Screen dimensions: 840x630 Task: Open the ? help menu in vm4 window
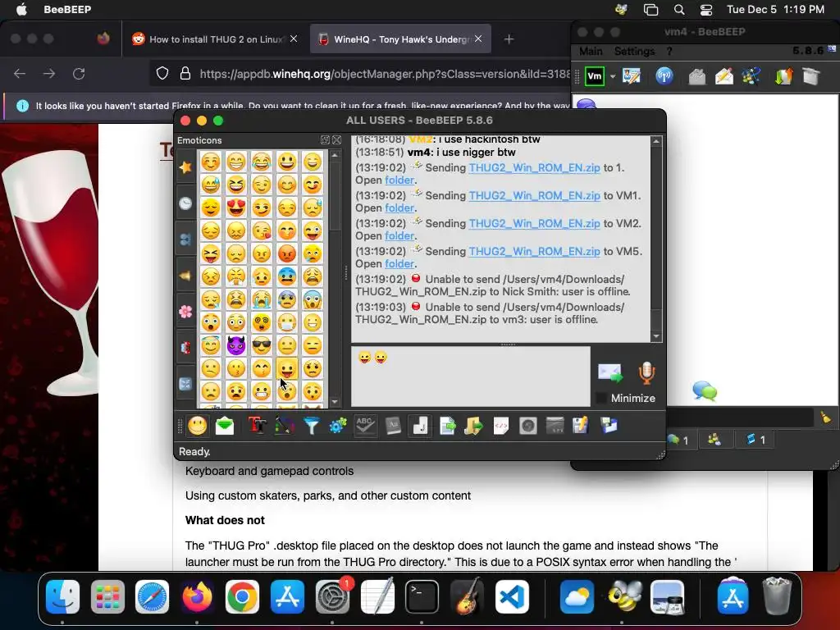coord(669,51)
